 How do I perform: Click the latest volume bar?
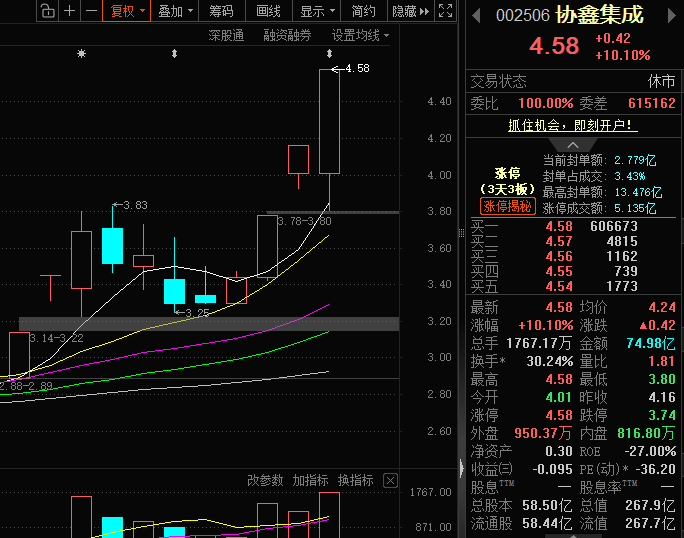(x=329, y=515)
